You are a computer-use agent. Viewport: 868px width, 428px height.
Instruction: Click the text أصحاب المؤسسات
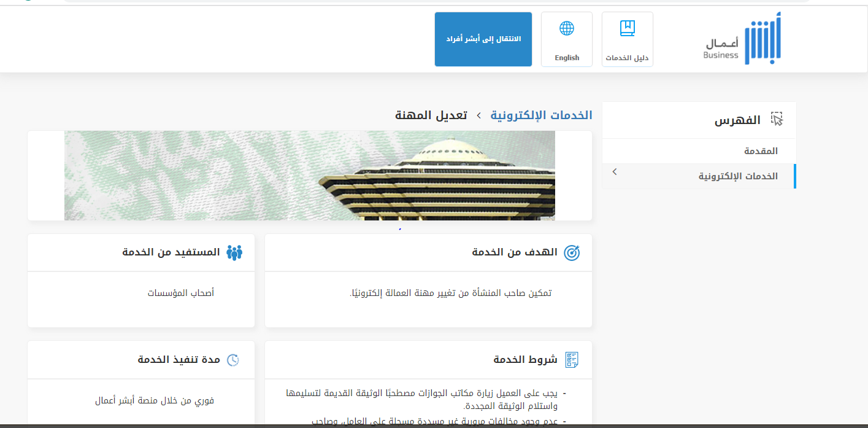pyautogui.click(x=181, y=293)
